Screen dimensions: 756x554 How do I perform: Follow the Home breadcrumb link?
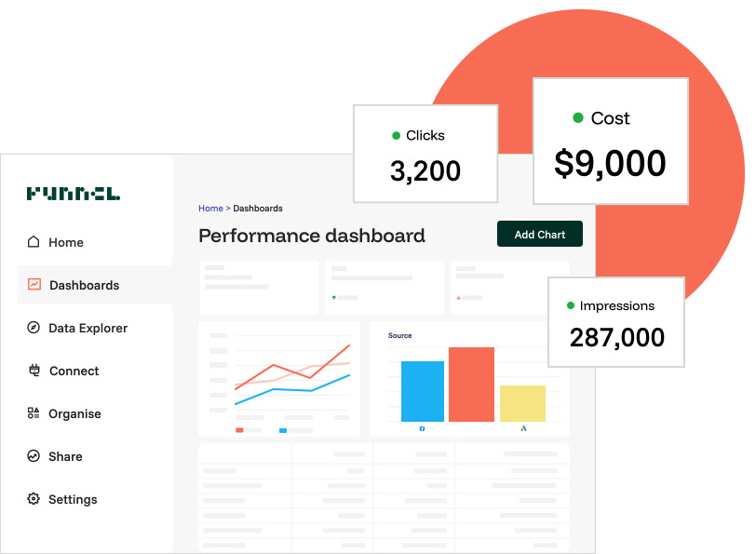(210, 209)
